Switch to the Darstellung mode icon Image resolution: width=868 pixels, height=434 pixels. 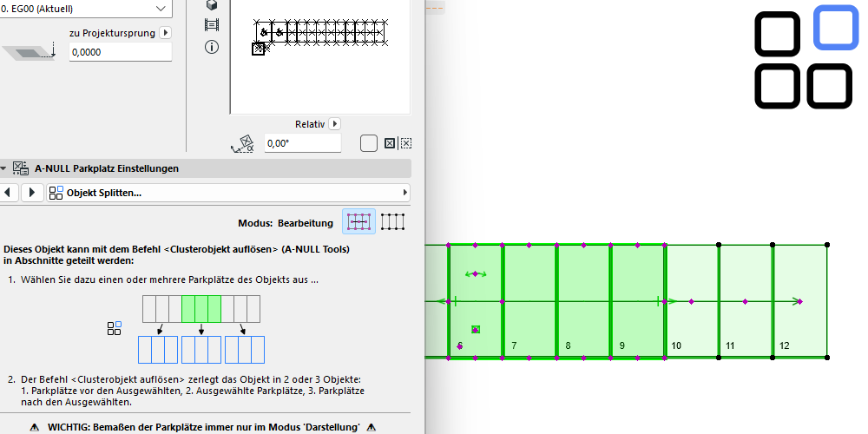pos(393,222)
